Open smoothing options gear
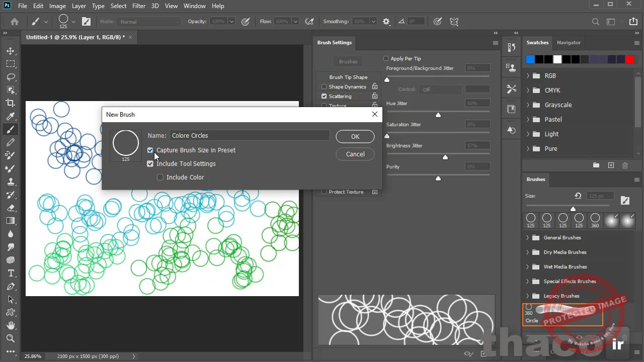 tap(386, 22)
